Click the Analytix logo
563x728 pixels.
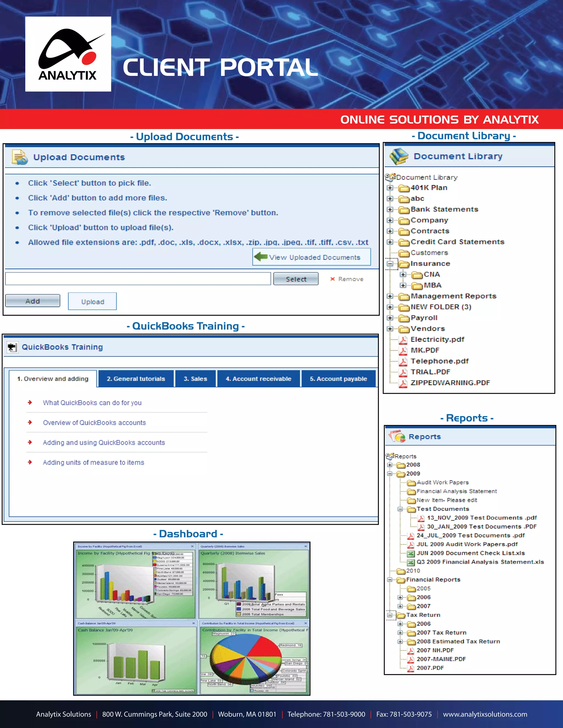[68, 54]
